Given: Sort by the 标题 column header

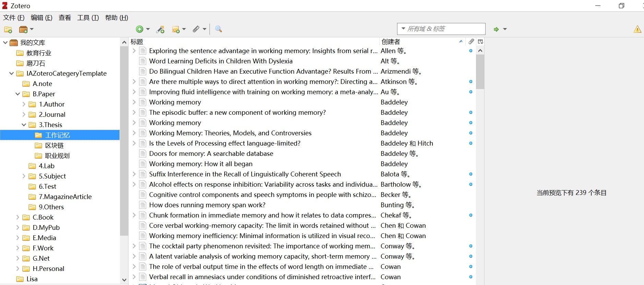Looking at the screenshot, I should [x=254, y=41].
